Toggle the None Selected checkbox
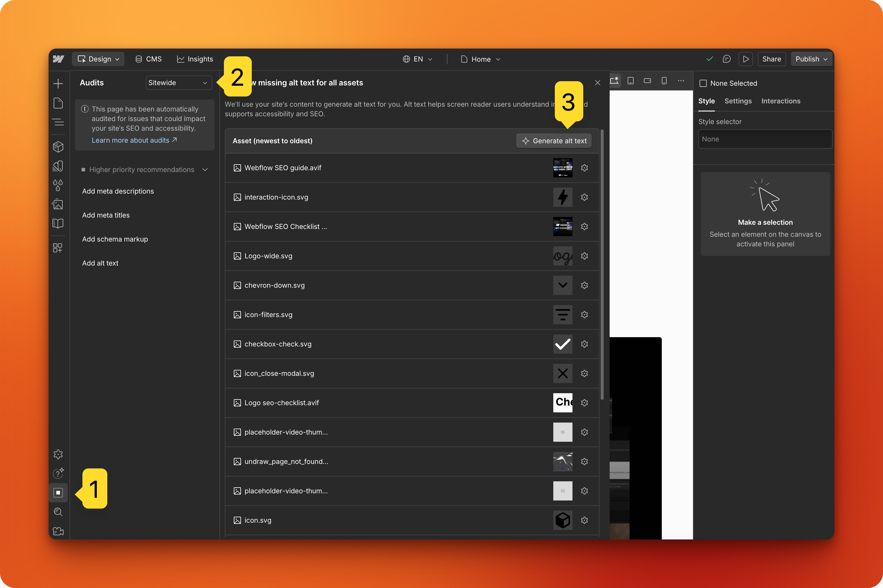883x588 pixels. coord(703,83)
